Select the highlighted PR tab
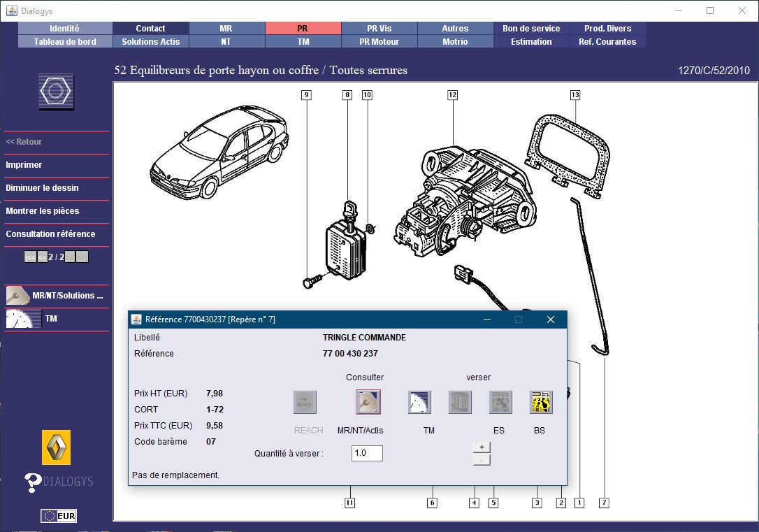This screenshot has height=532, width=759. 303,29
